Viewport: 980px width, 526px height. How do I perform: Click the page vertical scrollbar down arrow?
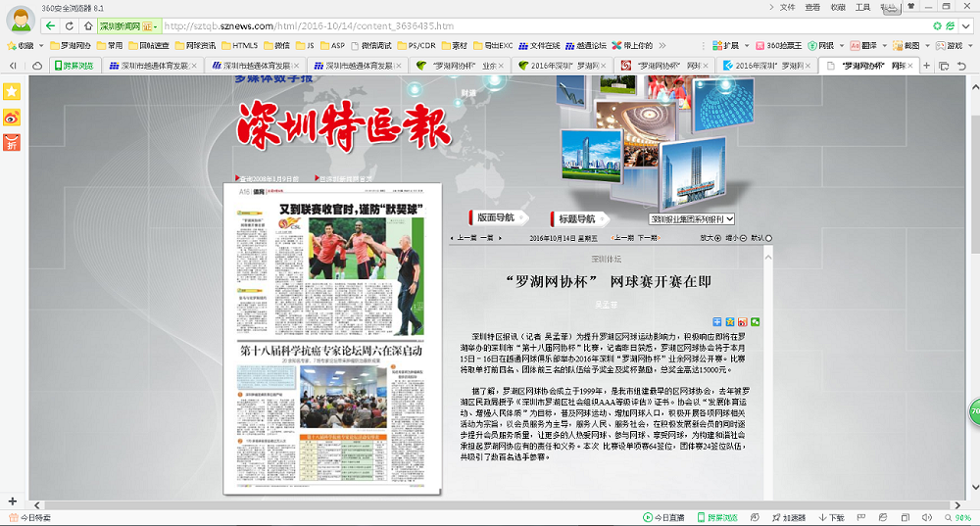(x=975, y=487)
